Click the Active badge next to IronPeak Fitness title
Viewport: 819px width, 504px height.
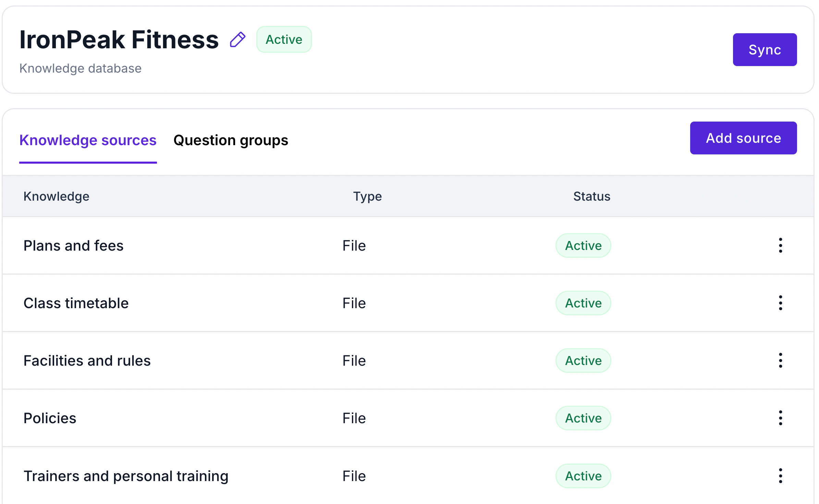coord(284,39)
